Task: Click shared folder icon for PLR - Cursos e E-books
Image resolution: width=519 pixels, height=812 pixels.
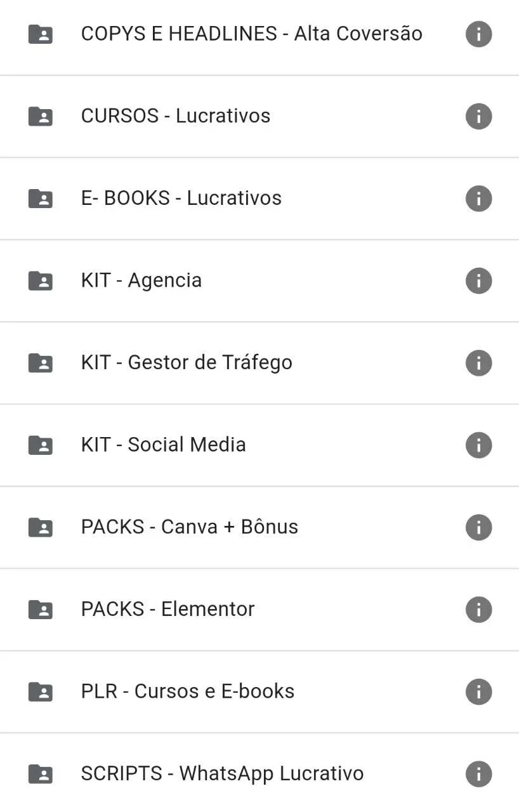Action: pos(41,691)
